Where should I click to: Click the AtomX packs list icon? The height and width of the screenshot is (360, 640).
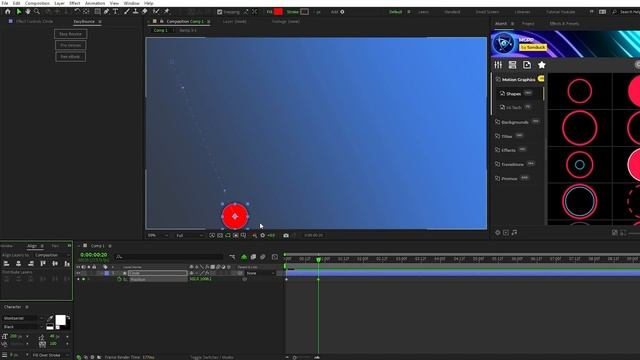[512, 65]
